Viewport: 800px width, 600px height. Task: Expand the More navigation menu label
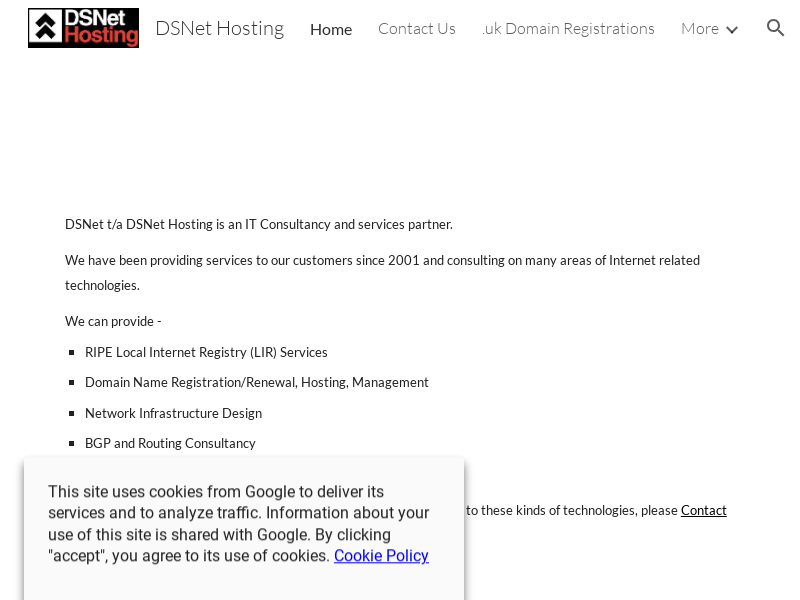pos(699,29)
